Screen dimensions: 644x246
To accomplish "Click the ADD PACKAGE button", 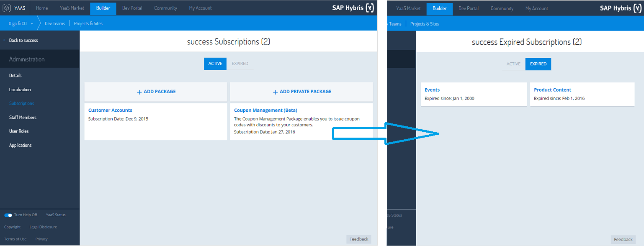I will click(x=156, y=92).
